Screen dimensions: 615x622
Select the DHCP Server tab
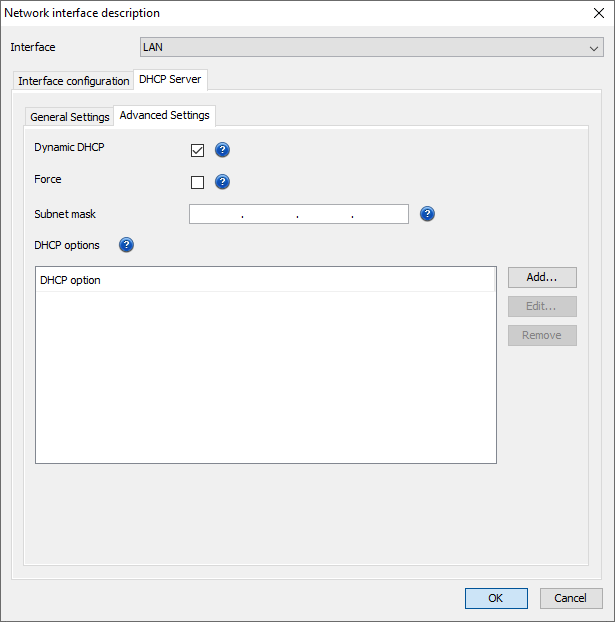point(170,80)
